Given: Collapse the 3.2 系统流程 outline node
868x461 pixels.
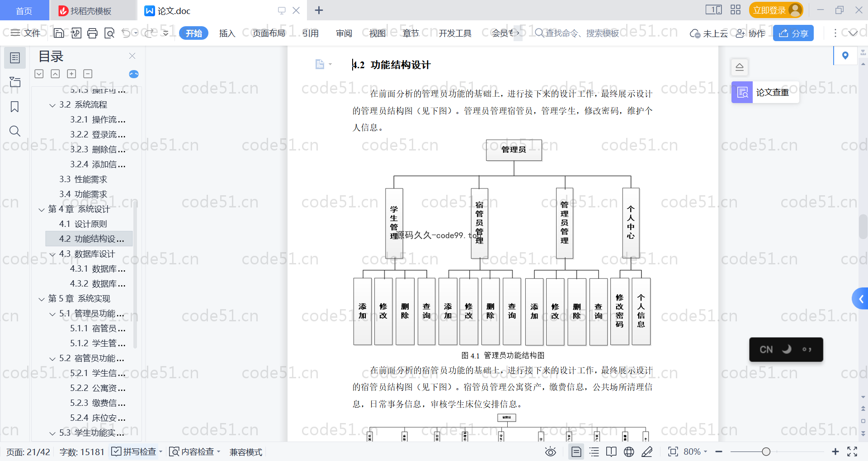Looking at the screenshot, I should 52,105.
